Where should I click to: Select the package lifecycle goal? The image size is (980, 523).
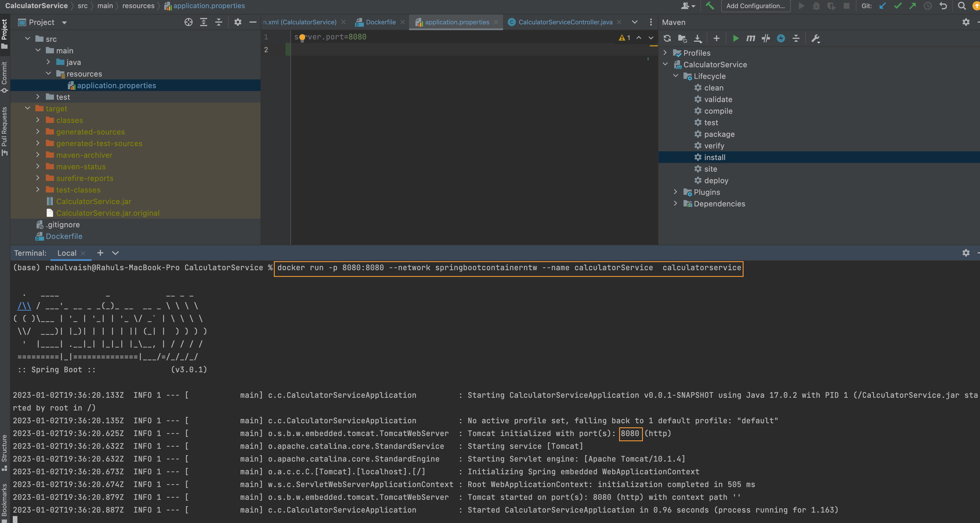pyautogui.click(x=719, y=134)
